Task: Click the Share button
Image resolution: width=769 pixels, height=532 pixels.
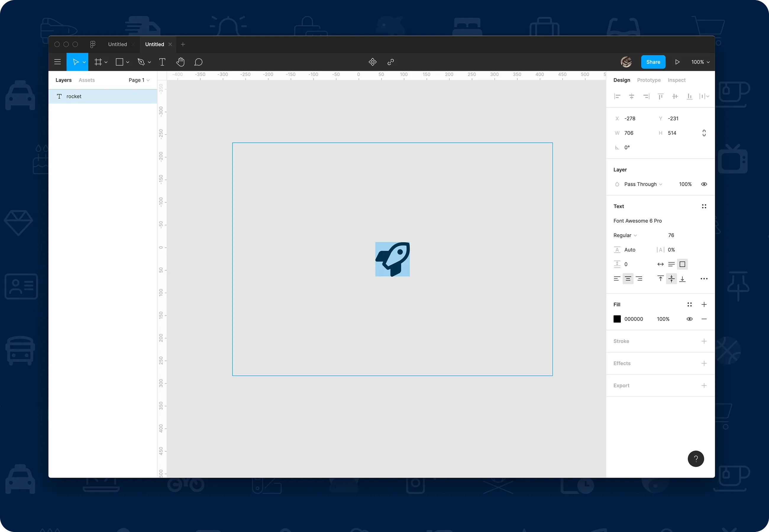Action: pyautogui.click(x=653, y=62)
